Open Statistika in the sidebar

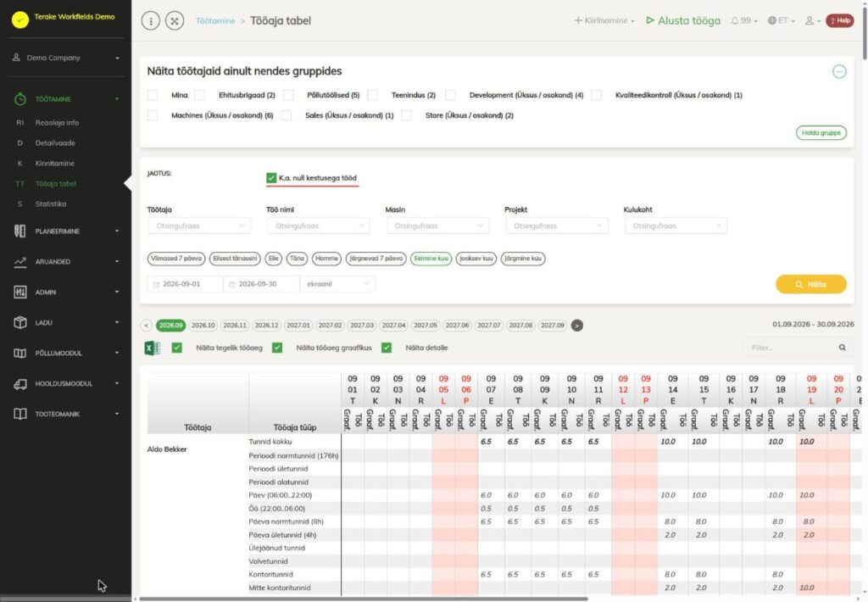point(51,203)
